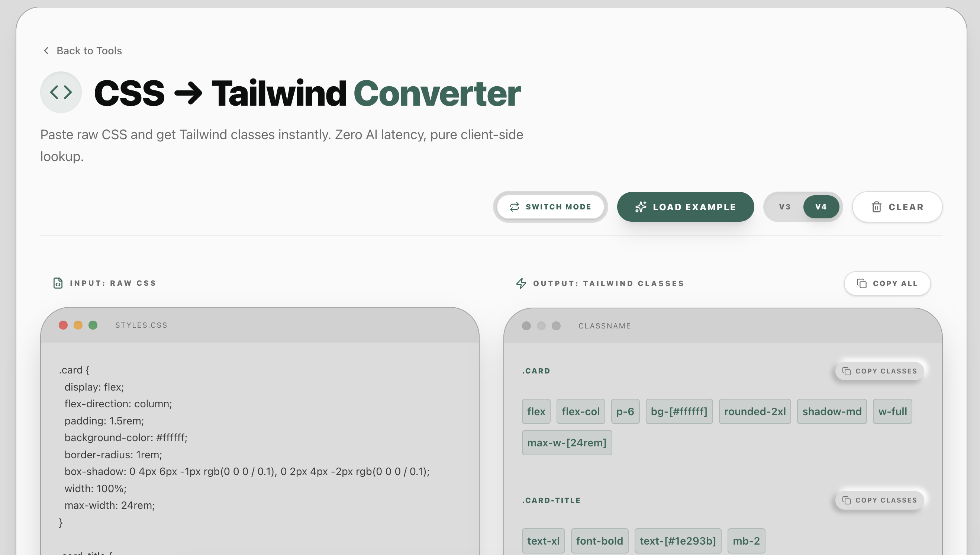
Task: Click the .CARD section heading
Action: coord(536,371)
